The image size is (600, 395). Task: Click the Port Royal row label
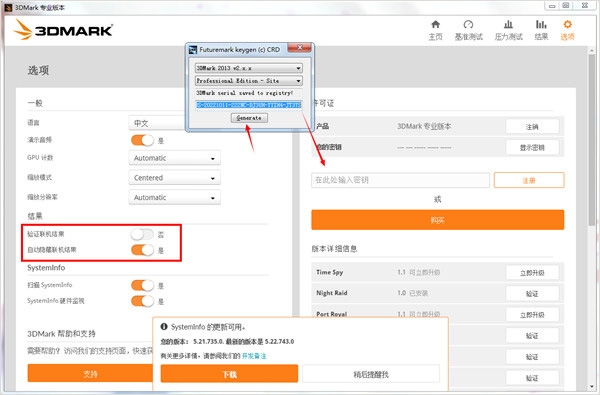click(331, 314)
